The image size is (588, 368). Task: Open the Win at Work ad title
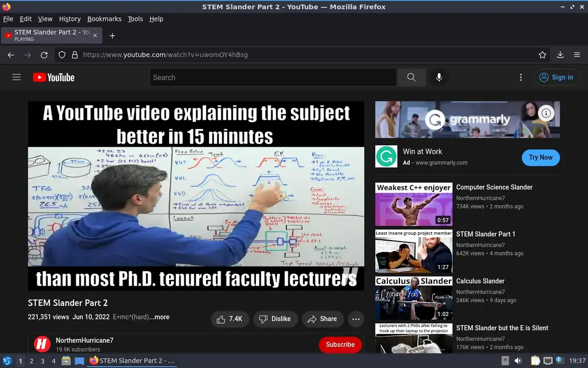coord(423,151)
